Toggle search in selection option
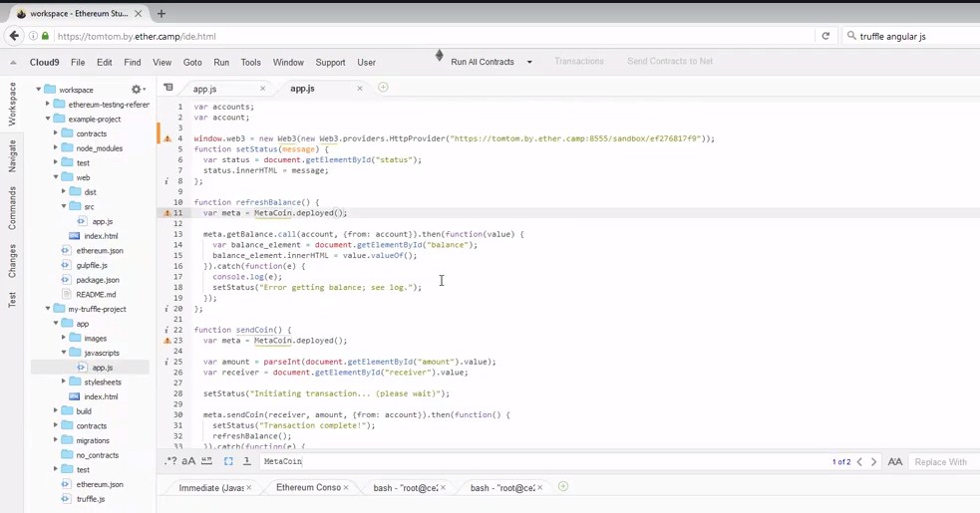980x513 pixels. coord(228,461)
